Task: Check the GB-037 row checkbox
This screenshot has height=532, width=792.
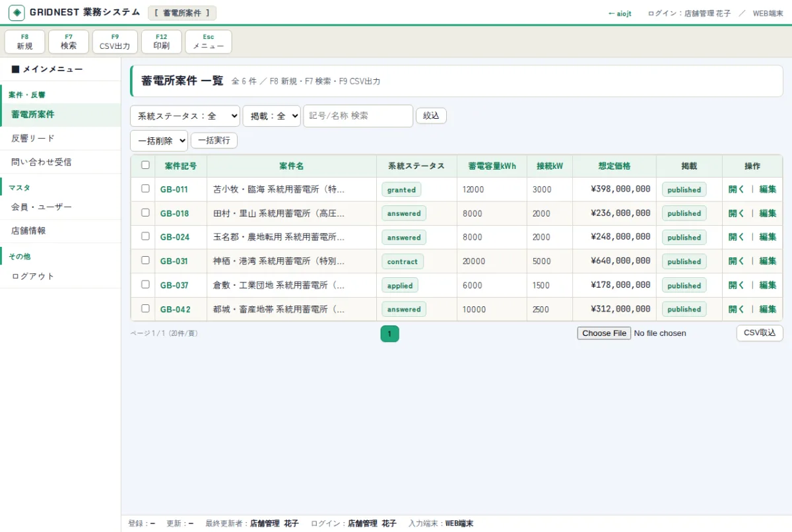Action: [x=145, y=284]
